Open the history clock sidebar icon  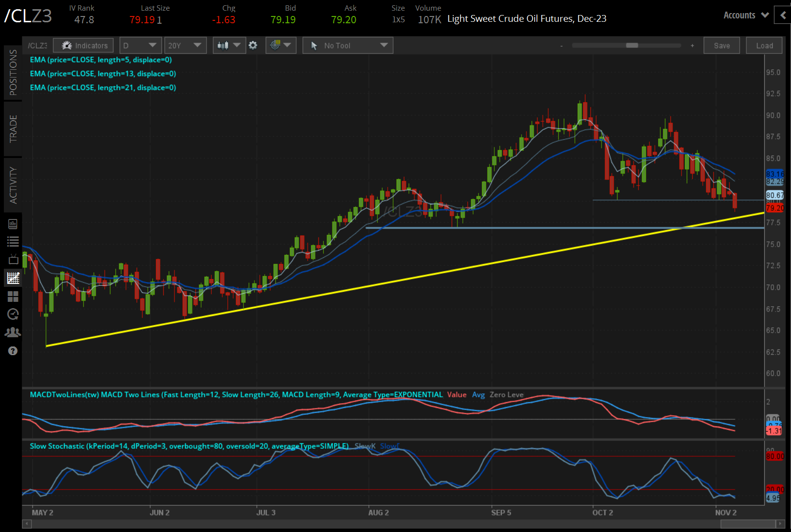pyautogui.click(x=13, y=314)
